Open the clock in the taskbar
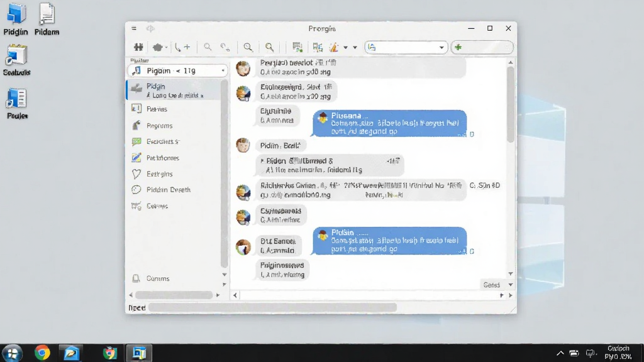 [618, 353]
